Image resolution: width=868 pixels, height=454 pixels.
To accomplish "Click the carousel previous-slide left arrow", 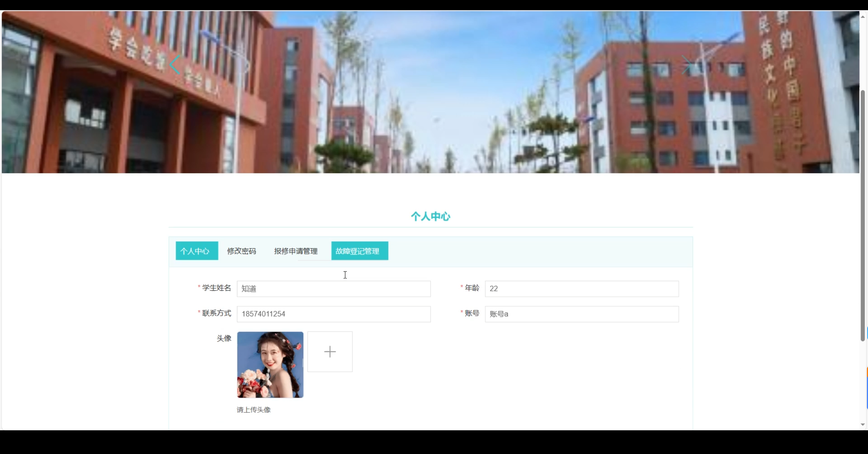I will (175, 65).
